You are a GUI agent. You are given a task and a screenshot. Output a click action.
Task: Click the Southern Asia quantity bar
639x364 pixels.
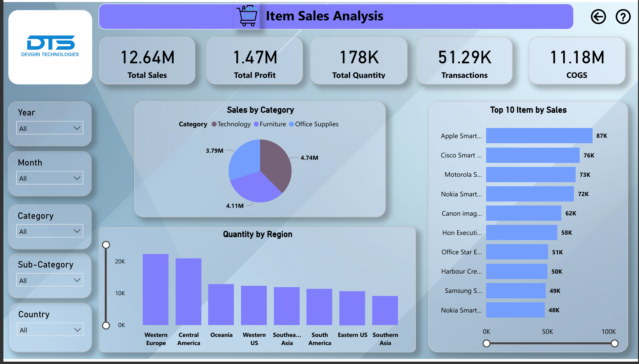385,311
